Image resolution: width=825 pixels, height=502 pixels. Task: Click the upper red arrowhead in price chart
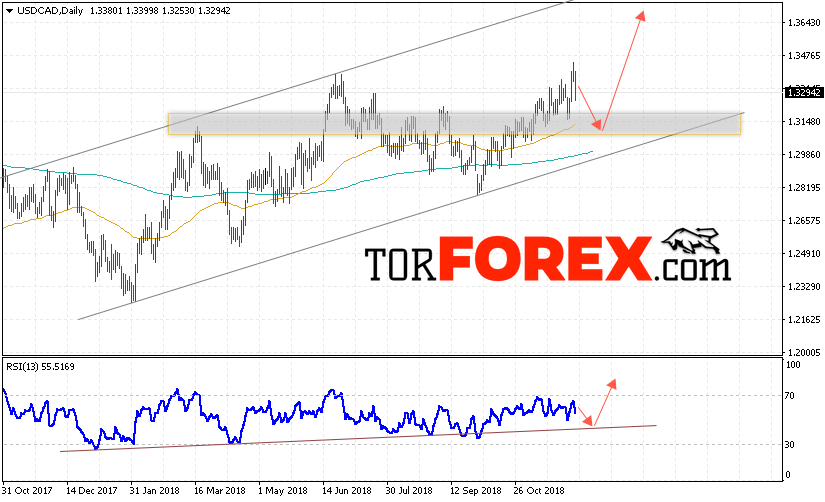[x=641, y=16]
